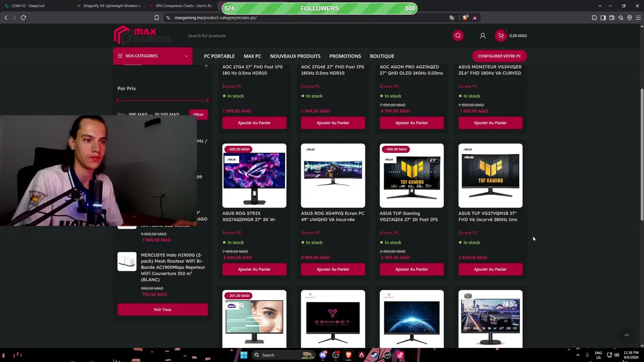Open the PROMOTIONS menu item
Screen dimensions: 644x362
click(345, 56)
